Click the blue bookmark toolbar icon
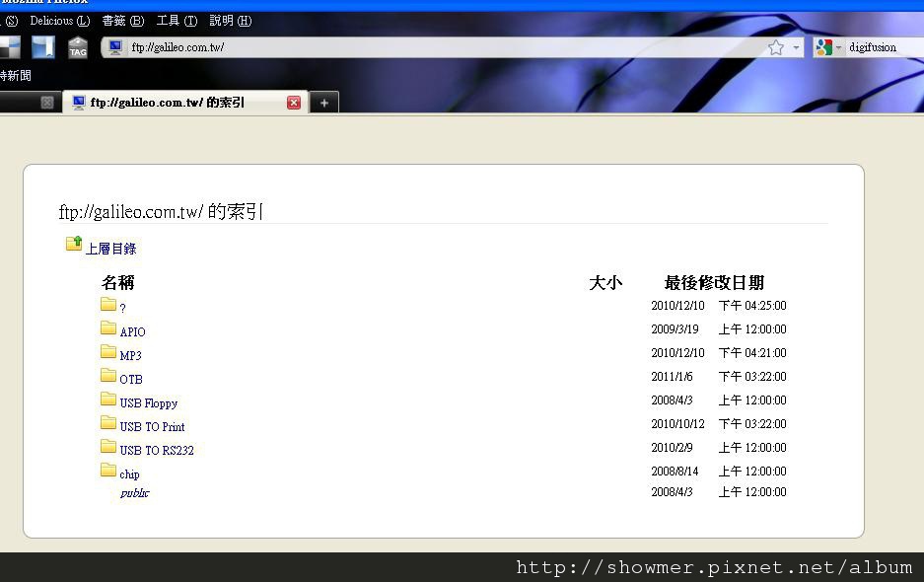This screenshot has width=924, height=582. coord(43,47)
